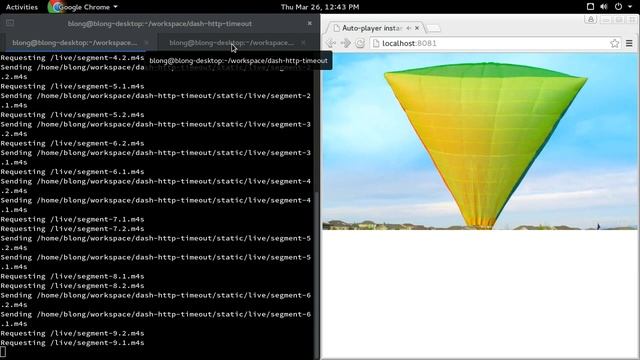Close the terminal window
Image resolution: width=640 pixels, height=360 pixels.
pyautogui.click(x=310, y=23)
